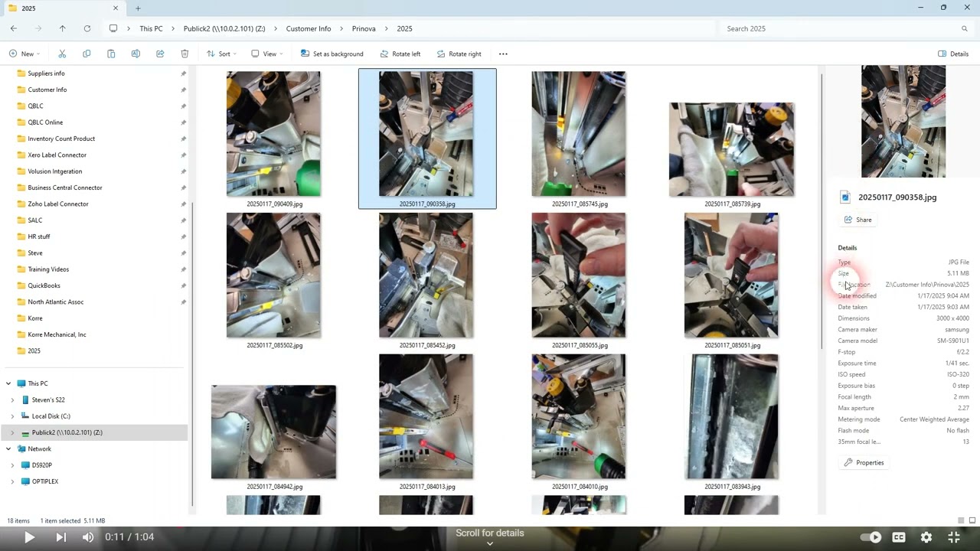Open the Korre Mechanical, Inc folder in sidebar
The height and width of the screenshot is (551, 980).
tap(57, 334)
